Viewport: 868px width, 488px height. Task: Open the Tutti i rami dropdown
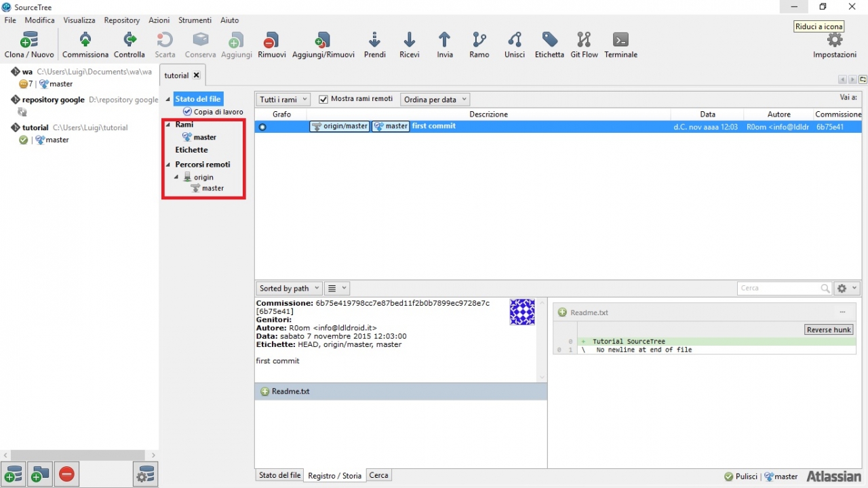tap(283, 100)
